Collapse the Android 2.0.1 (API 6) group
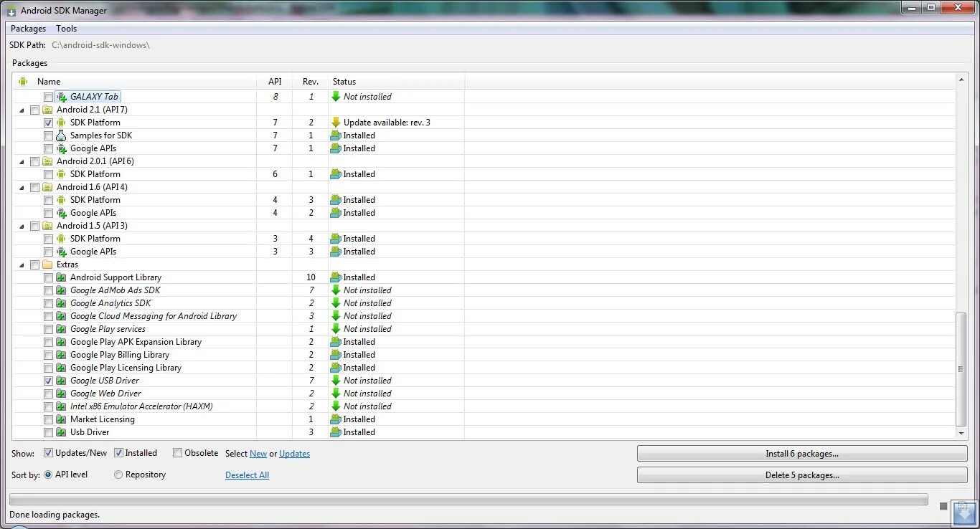The height and width of the screenshot is (529, 980). (x=21, y=162)
